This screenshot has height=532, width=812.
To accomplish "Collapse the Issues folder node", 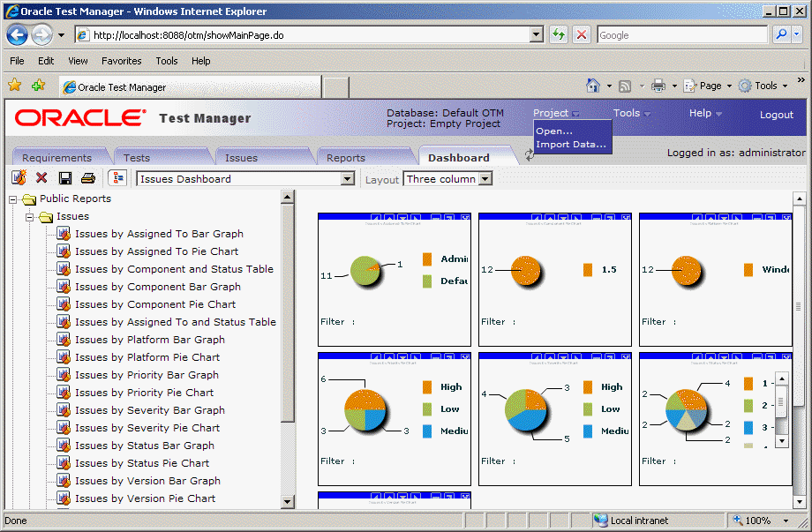I will [x=29, y=217].
